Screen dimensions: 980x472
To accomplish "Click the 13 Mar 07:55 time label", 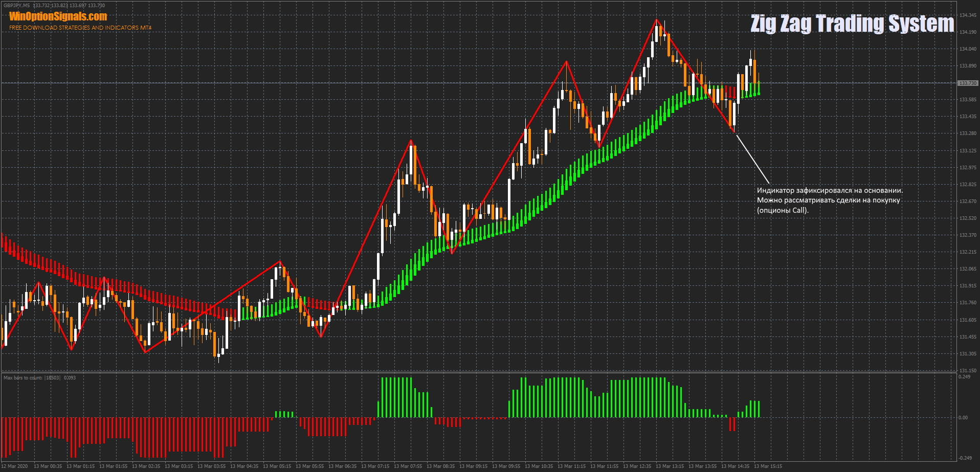I will pos(408,466).
